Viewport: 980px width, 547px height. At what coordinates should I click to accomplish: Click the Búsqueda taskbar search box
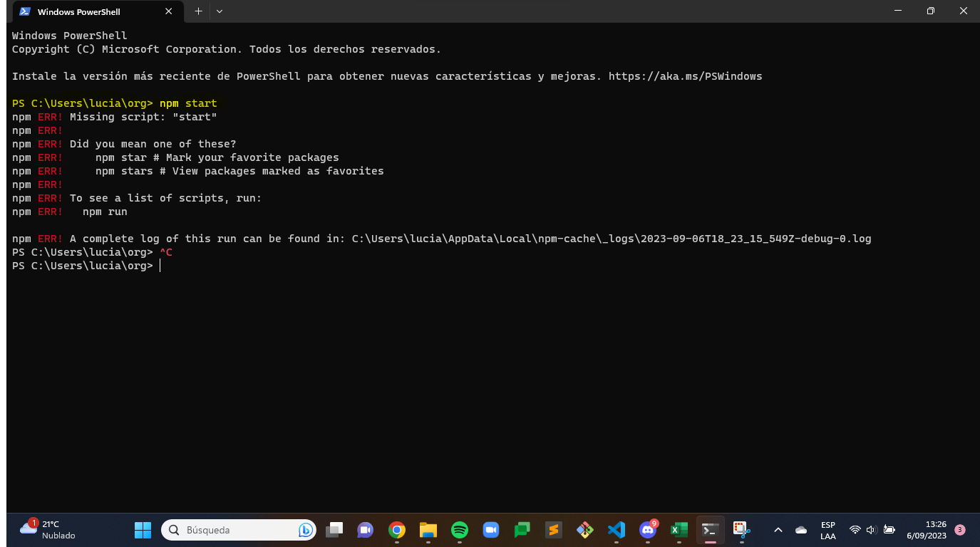click(x=239, y=530)
